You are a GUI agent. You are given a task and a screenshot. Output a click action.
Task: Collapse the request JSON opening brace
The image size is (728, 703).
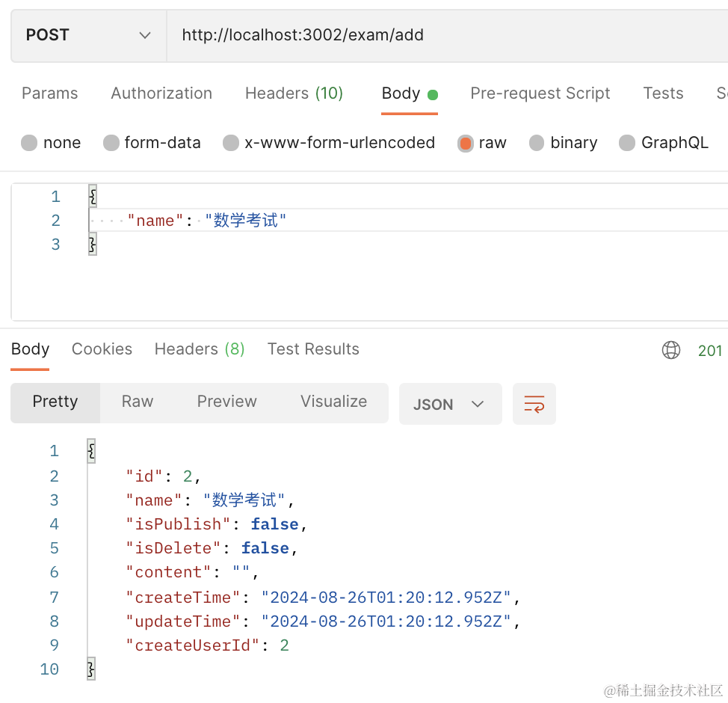tap(92, 197)
